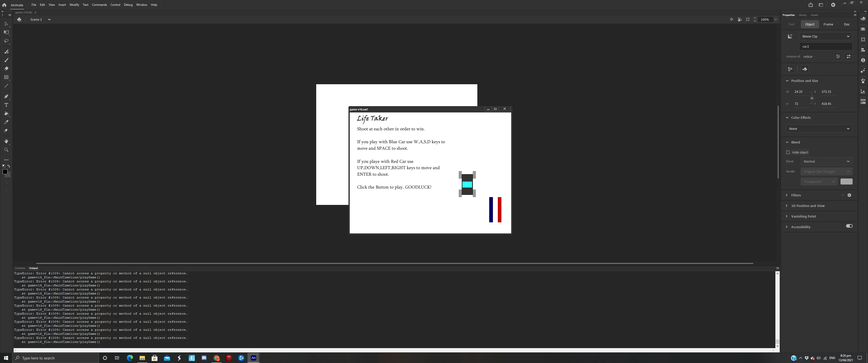Open the Commands menu
The height and width of the screenshot is (363, 868).
point(99,5)
